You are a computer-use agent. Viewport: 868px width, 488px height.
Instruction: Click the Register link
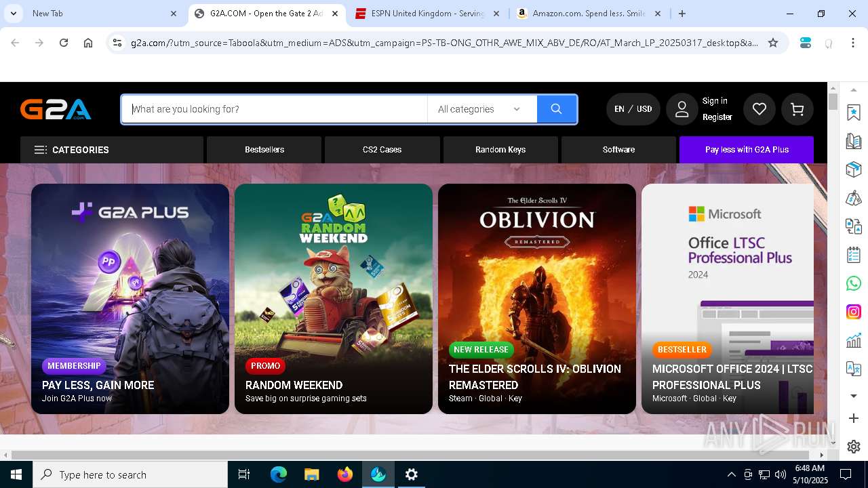717,117
